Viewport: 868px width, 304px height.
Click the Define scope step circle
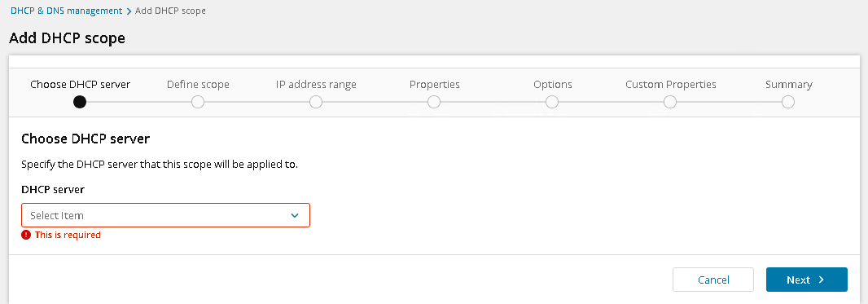[198, 103]
